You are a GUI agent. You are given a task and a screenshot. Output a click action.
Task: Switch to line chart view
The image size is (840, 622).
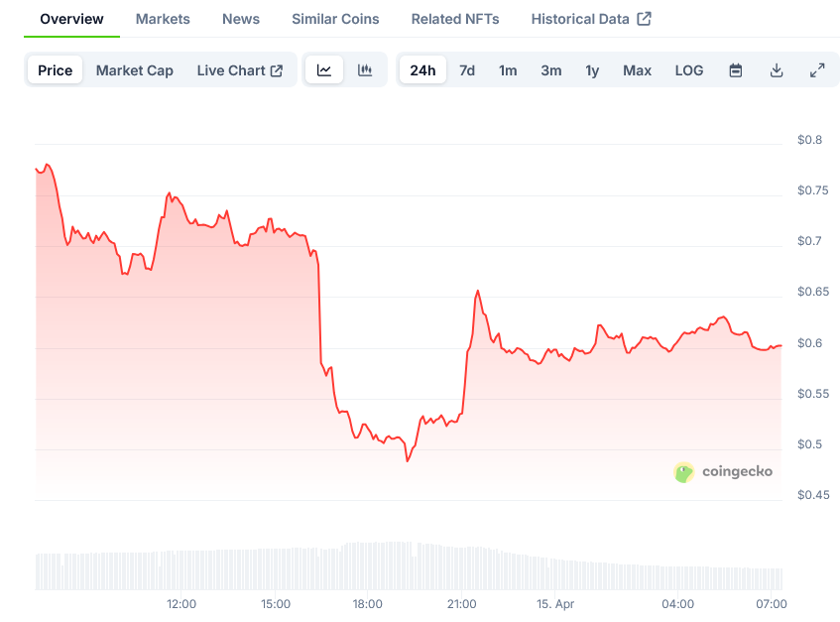click(x=324, y=70)
